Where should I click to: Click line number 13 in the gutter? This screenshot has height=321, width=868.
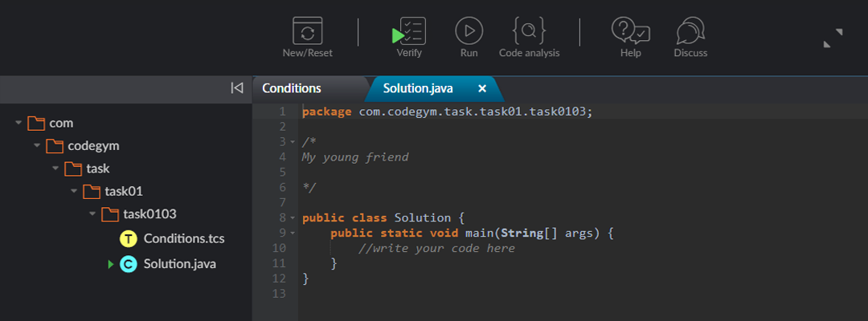tap(280, 294)
